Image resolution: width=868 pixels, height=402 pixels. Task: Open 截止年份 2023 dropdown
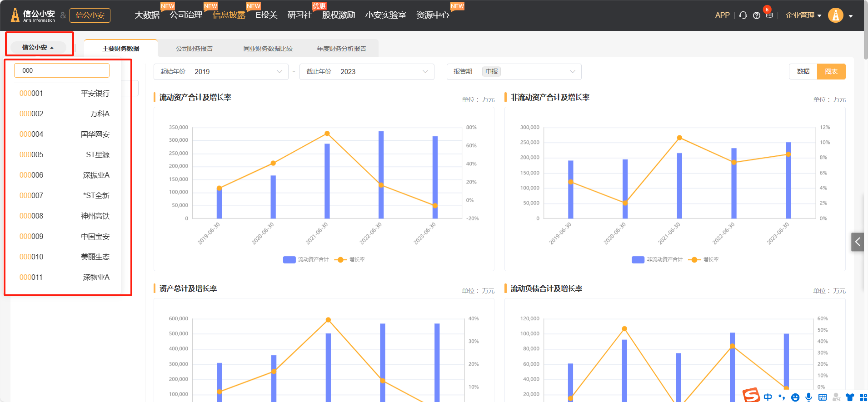click(x=367, y=71)
